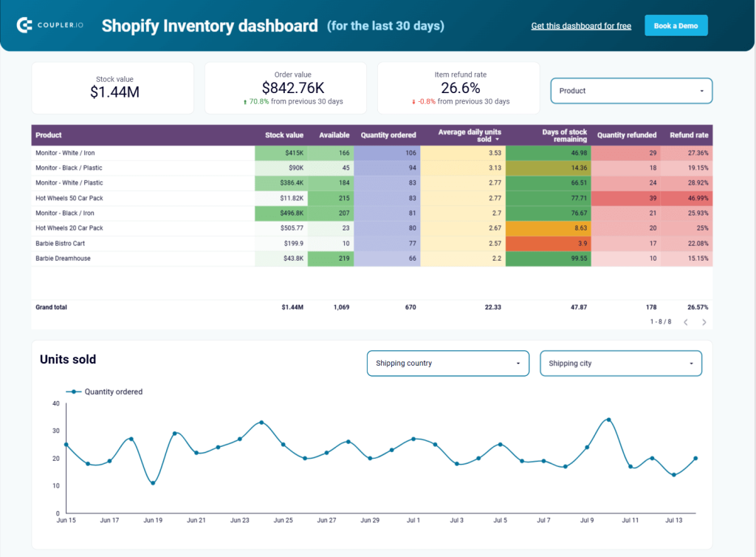Click Quantity ordered legend marker
The width and height of the screenshot is (756, 557).
pyautogui.click(x=73, y=392)
